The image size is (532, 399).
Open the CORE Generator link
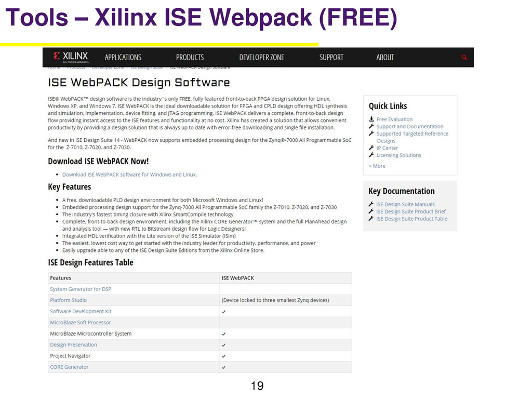click(69, 367)
